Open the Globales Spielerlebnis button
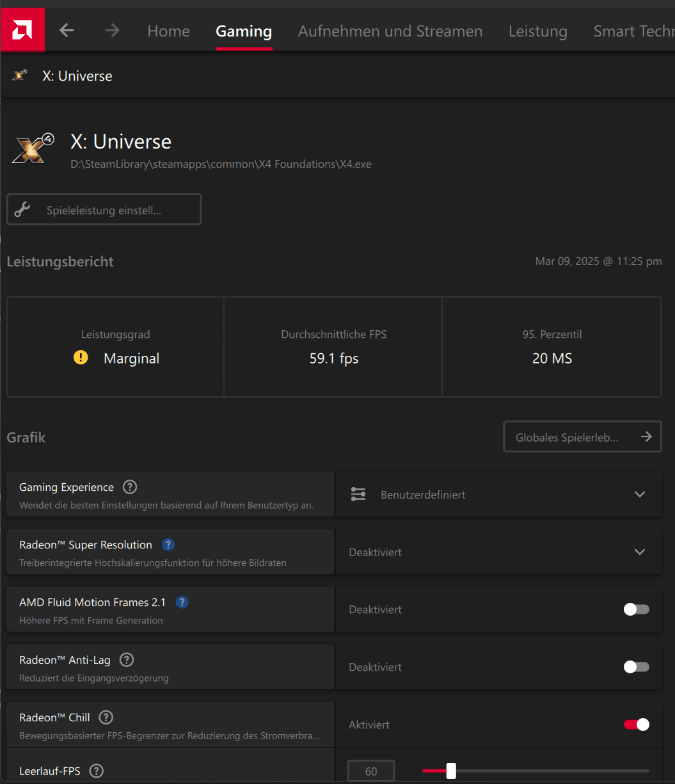Screen dimensions: 675x784 pyautogui.click(x=582, y=437)
